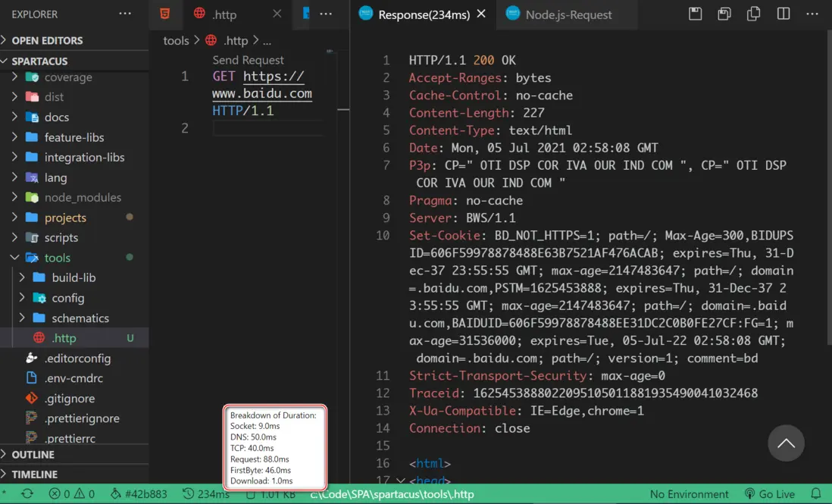Click Copy Response Body icon
832x504 pixels.
[753, 14]
